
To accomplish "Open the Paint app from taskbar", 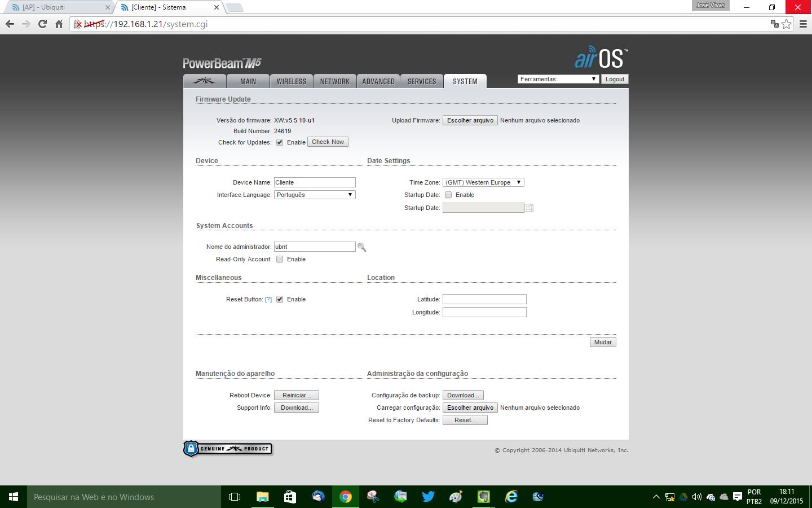I will (456, 497).
